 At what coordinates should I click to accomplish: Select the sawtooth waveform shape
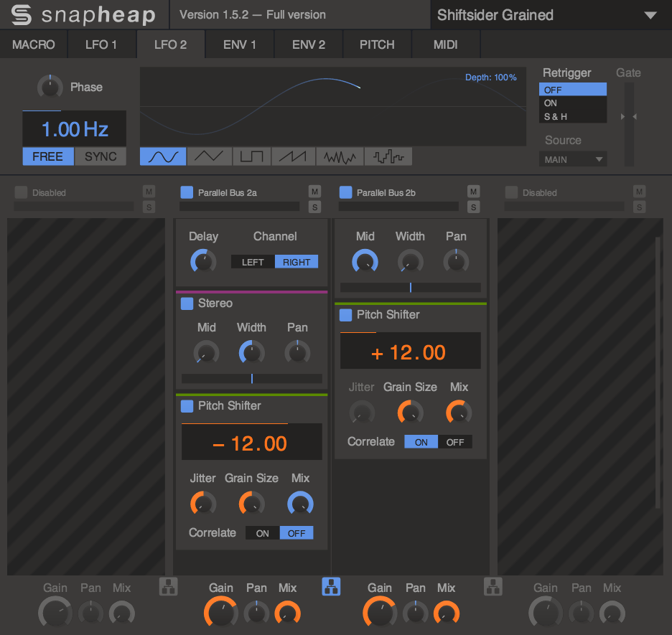click(x=293, y=156)
